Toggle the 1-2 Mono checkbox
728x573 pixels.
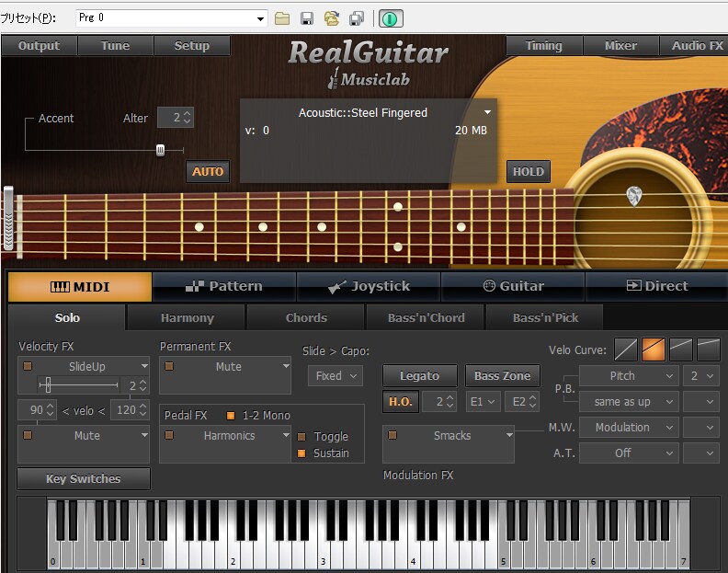[x=231, y=416]
